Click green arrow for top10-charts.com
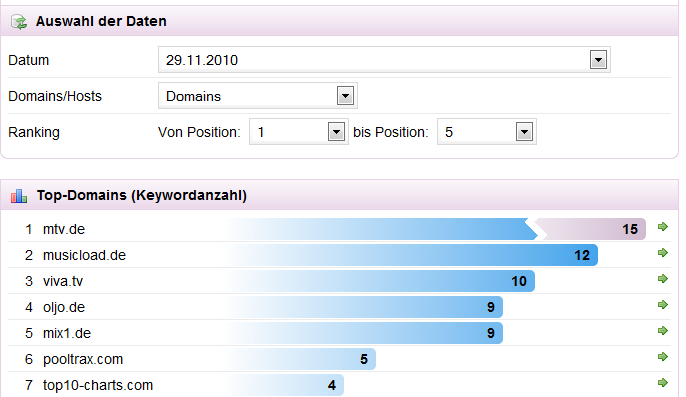Screen dimensions: 686x397 tap(663, 383)
